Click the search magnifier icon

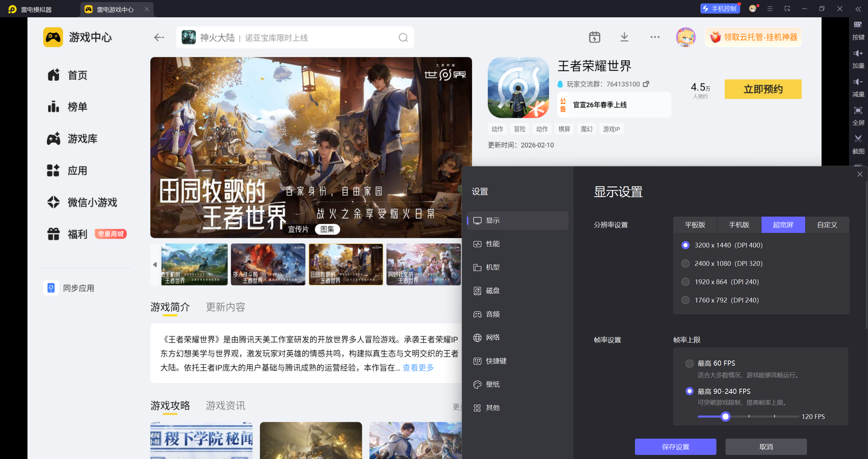(403, 37)
